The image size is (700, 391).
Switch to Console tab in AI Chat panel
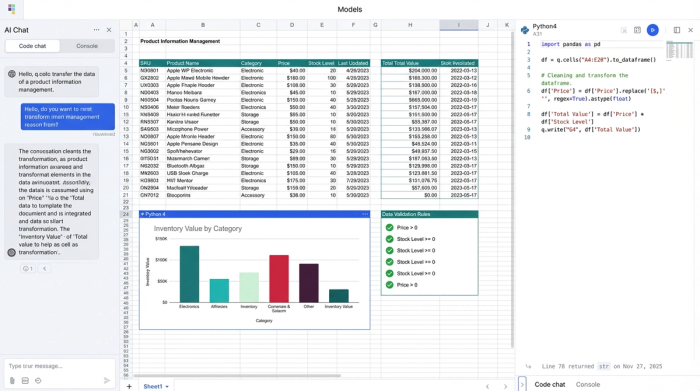(87, 46)
